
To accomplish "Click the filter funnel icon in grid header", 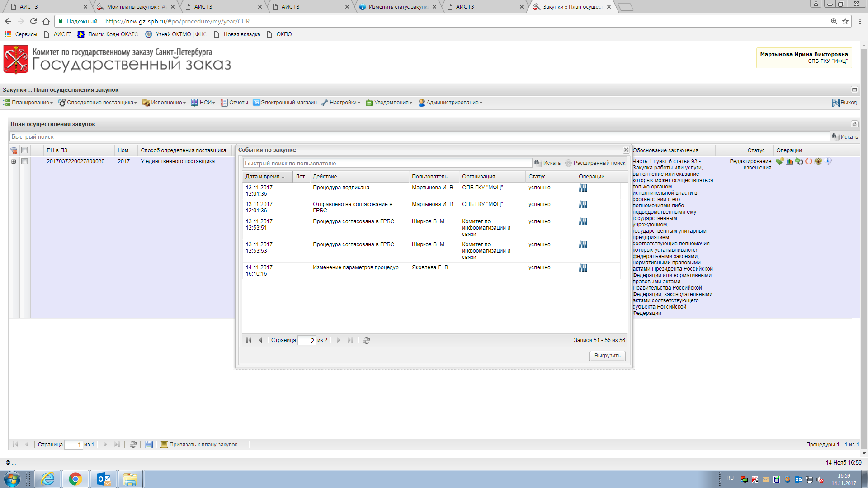I will click(x=14, y=150).
